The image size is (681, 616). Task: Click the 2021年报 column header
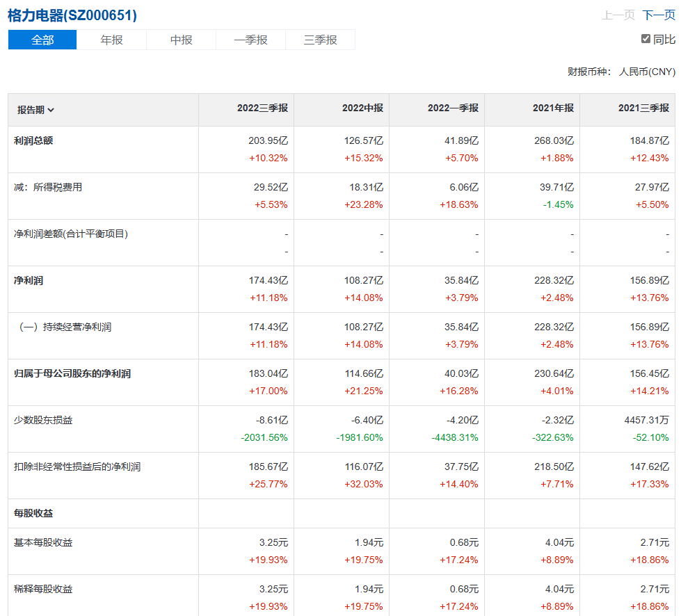(x=553, y=108)
